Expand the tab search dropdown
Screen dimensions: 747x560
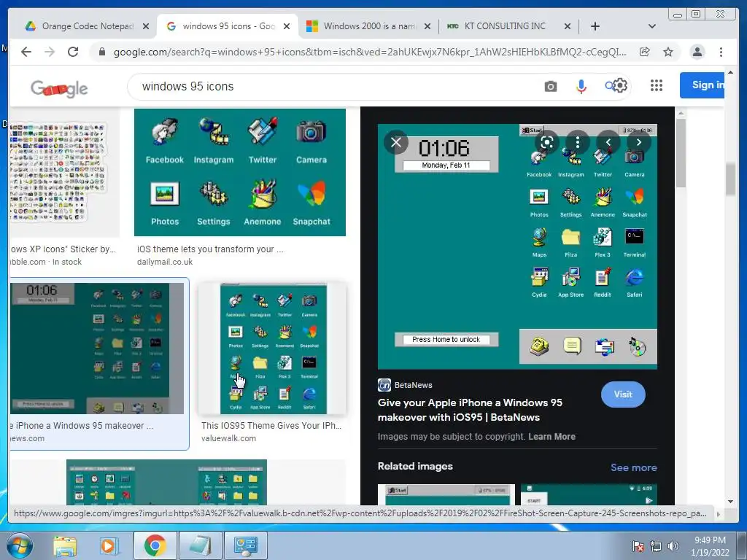(x=651, y=26)
